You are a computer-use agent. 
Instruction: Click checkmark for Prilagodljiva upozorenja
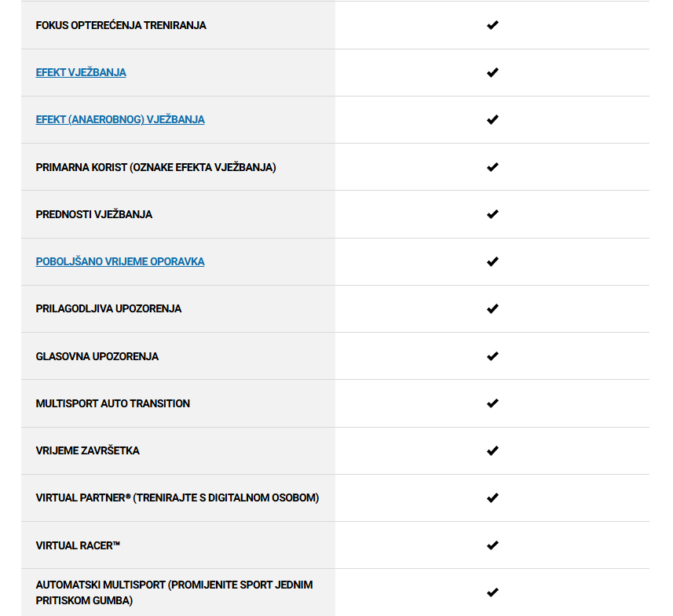click(x=492, y=309)
